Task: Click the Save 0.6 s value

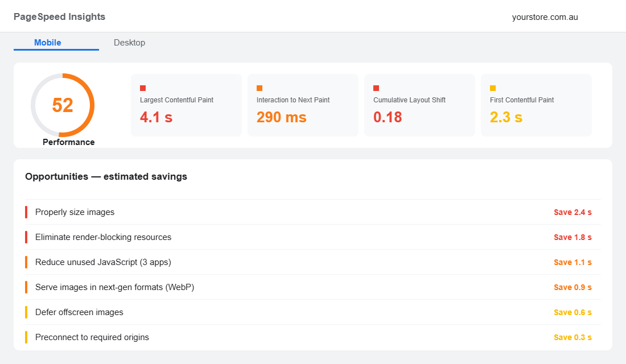Action: (573, 312)
